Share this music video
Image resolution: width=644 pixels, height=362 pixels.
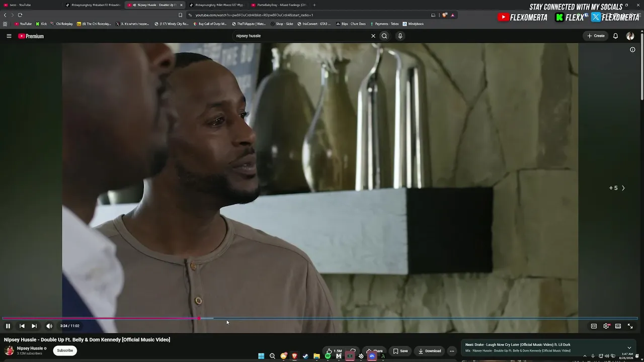click(x=375, y=351)
